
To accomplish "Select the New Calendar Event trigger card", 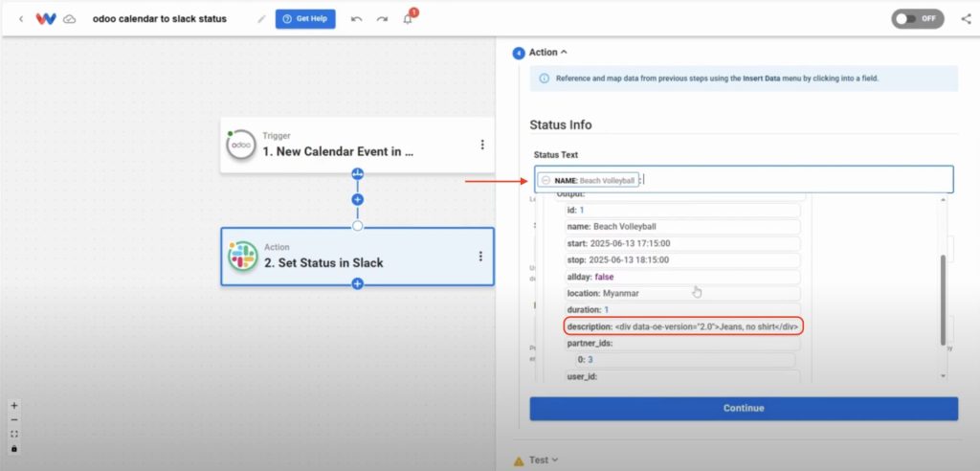I will pyautogui.click(x=358, y=145).
